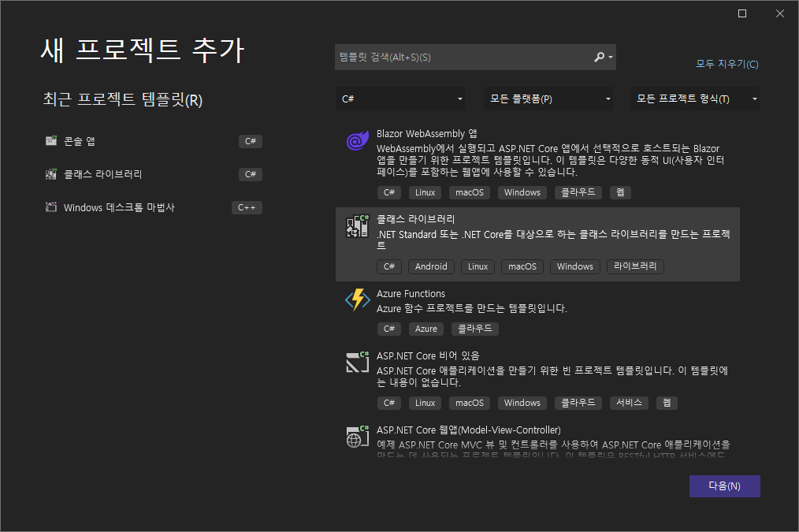This screenshot has width=799, height=532.
Task: Click the Windows 데스크톱 마법사 icon
Action: [51, 206]
